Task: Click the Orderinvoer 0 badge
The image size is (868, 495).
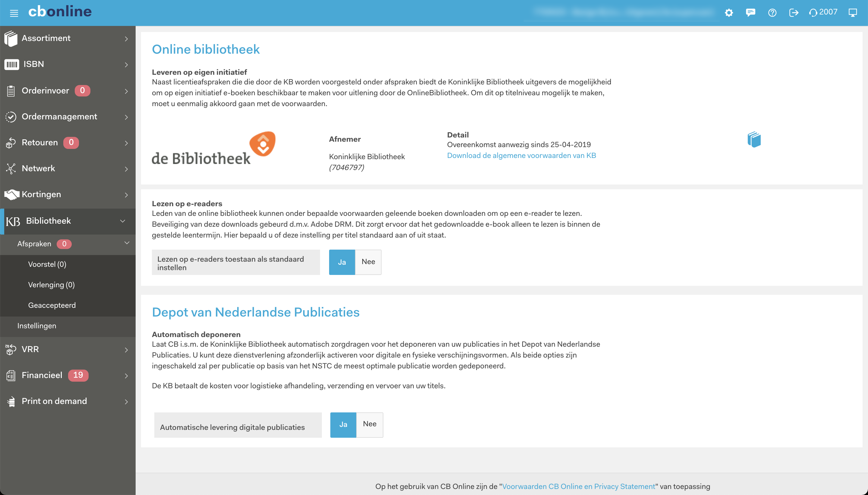Action: coord(82,90)
